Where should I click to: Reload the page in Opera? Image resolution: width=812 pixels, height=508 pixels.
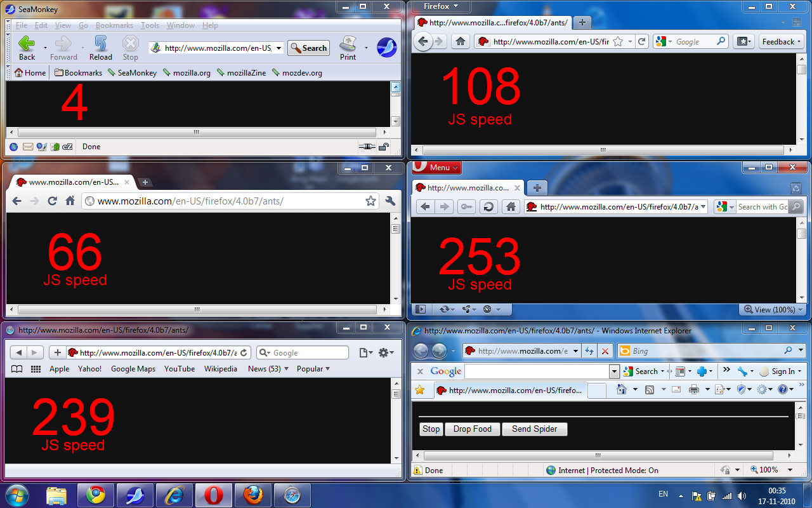[x=488, y=206]
